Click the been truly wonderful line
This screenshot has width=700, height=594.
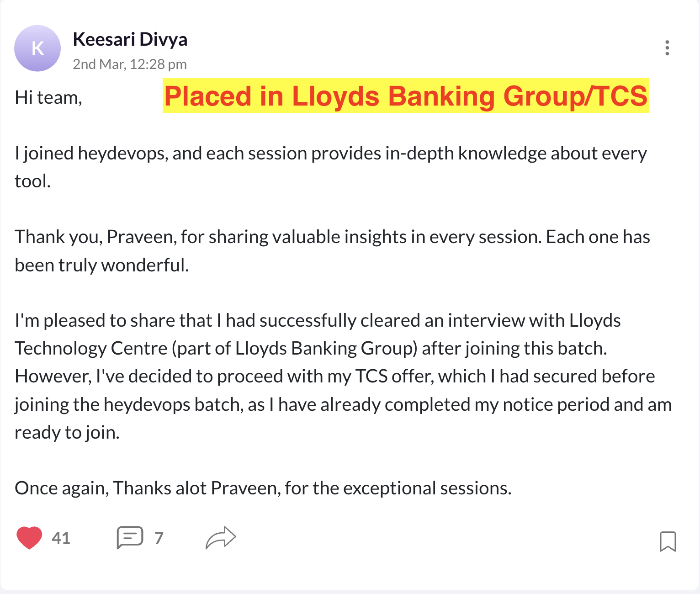(102, 265)
